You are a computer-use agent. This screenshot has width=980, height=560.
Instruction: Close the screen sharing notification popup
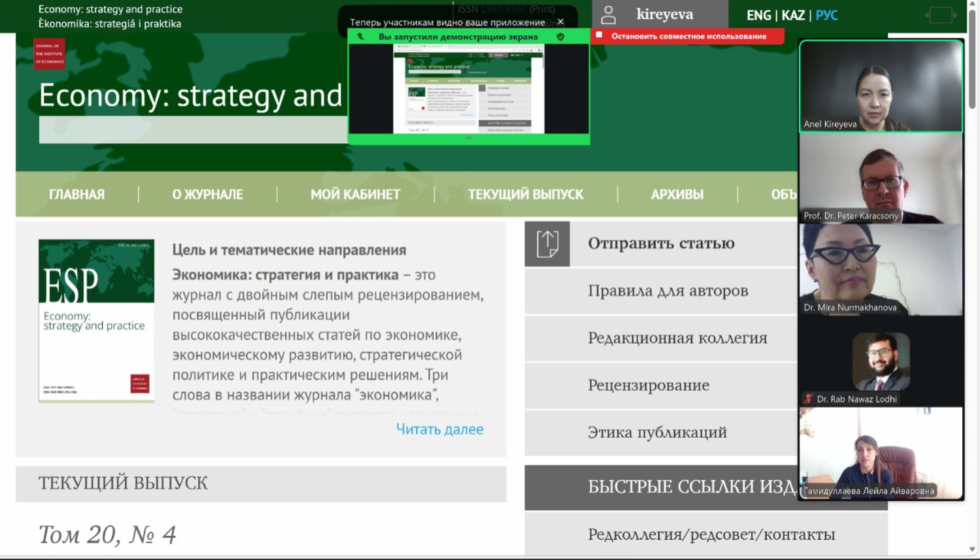coord(560,22)
